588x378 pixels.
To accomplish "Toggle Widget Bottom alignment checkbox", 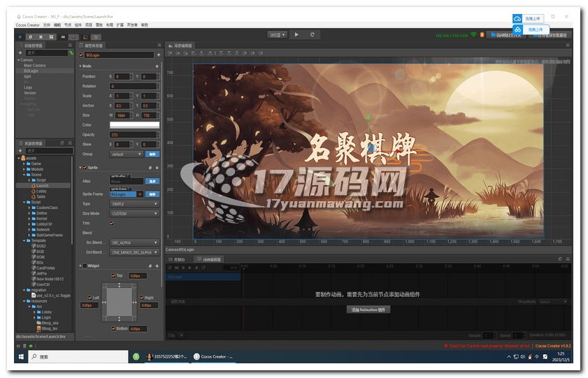I will [114, 328].
